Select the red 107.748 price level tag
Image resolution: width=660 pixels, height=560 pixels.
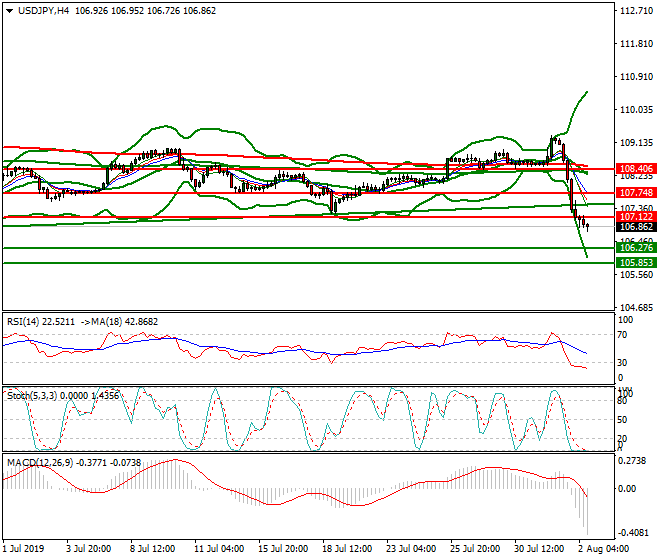tap(636, 192)
